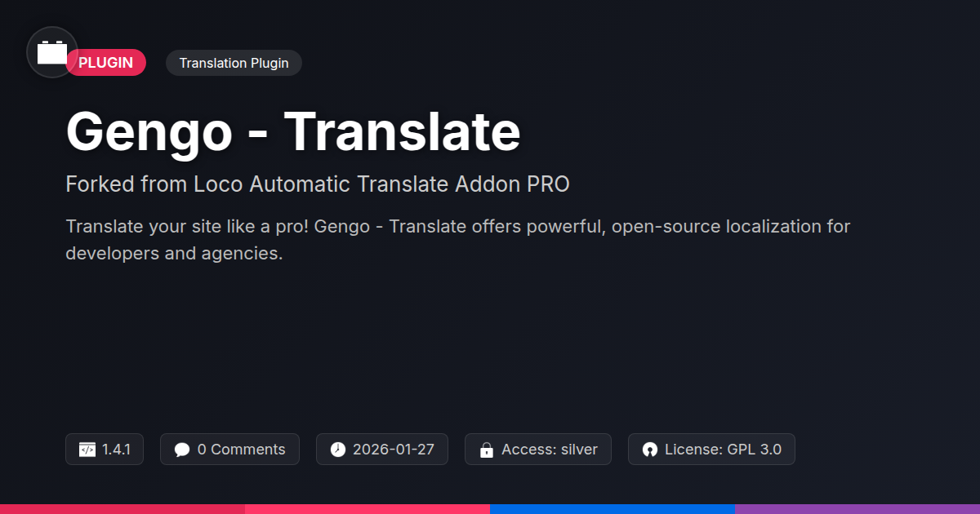The width and height of the screenshot is (980, 514).
Task: Click the plugin description paragraph
Action: (457, 239)
